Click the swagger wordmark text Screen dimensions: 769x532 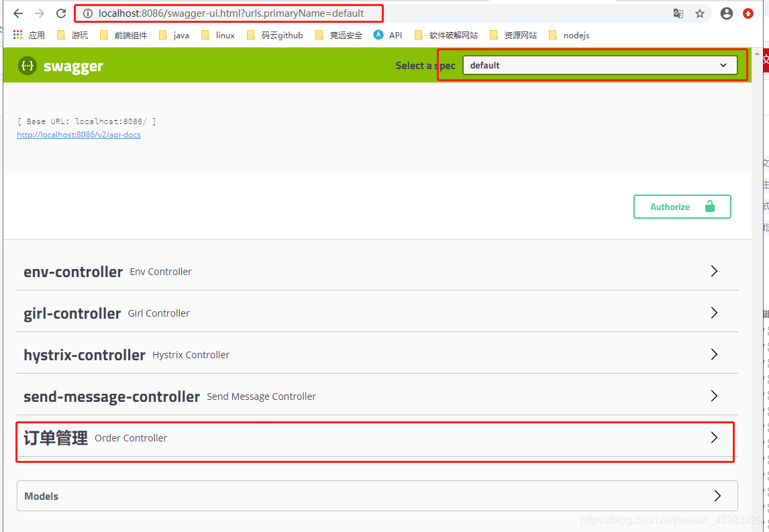[x=74, y=66]
